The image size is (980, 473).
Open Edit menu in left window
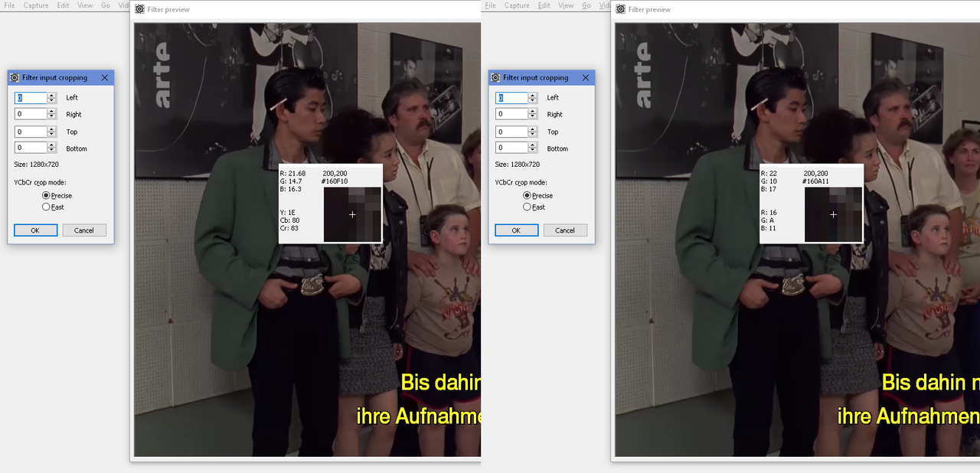coord(63,5)
